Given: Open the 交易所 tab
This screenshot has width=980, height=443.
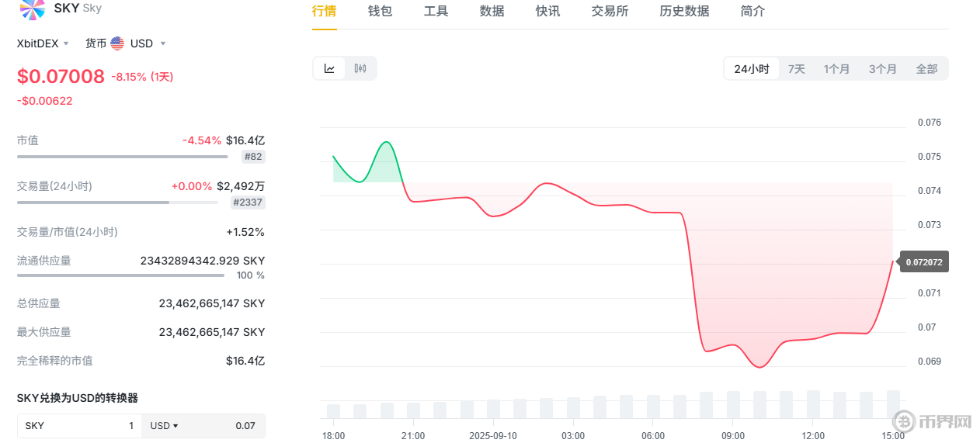Looking at the screenshot, I should [x=610, y=11].
